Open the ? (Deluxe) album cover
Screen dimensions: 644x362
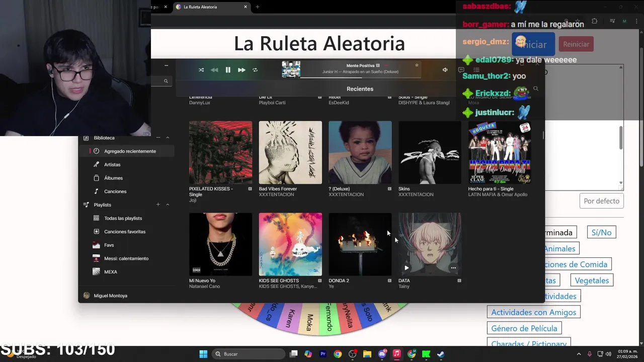click(x=360, y=152)
